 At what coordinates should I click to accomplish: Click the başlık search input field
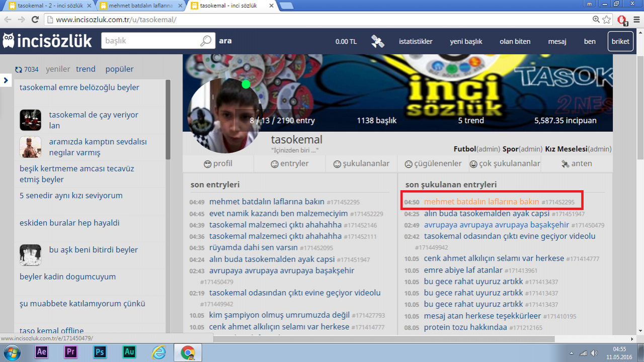tap(151, 41)
